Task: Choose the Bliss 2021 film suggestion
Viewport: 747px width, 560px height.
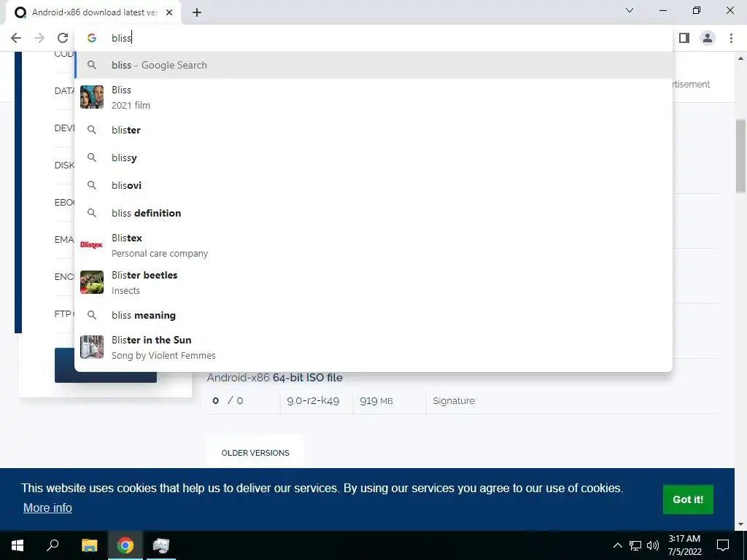Action: pyautogui.click(x=373, y=97)
